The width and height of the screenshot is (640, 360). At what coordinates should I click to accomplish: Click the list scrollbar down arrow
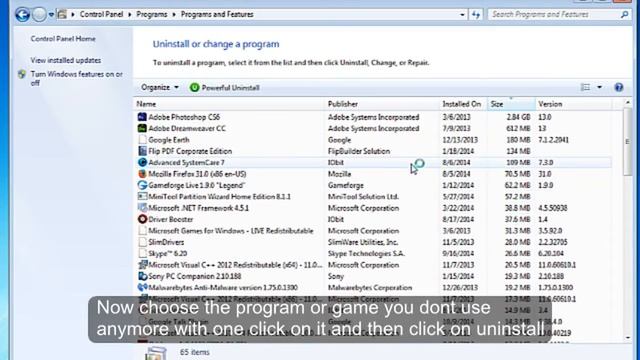coord(628,338)
